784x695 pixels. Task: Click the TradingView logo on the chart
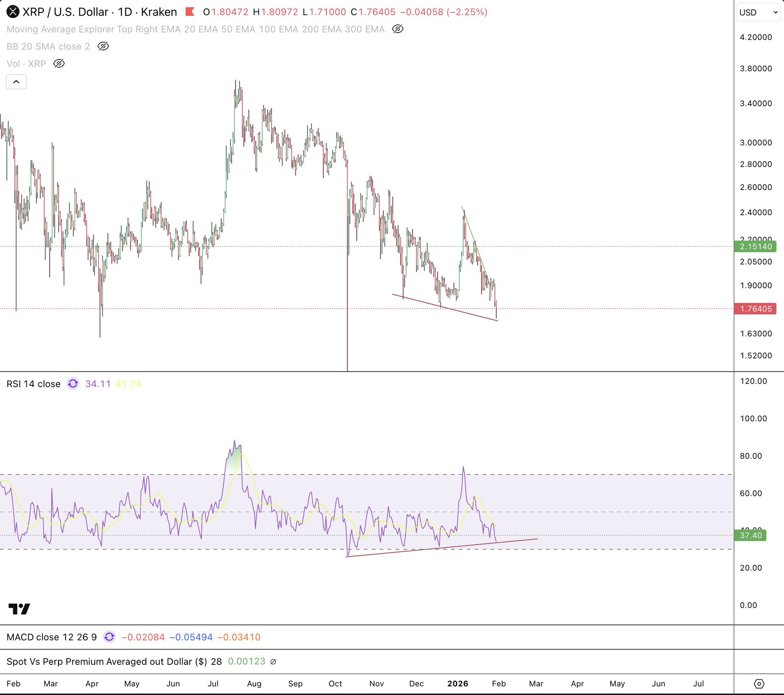point(19,609)
